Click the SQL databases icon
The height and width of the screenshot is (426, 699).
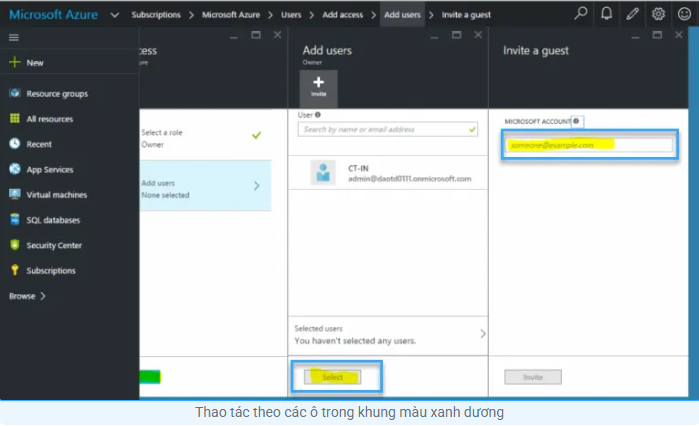(x=15, y=220)
